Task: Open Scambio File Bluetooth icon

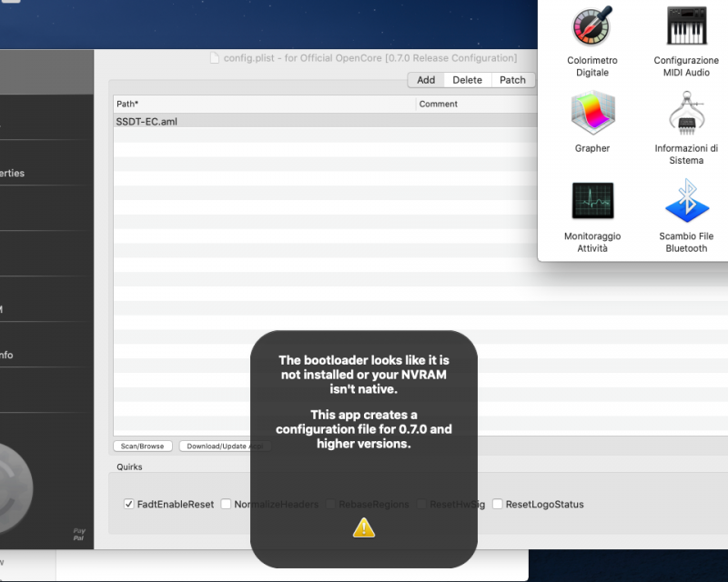Action: point(687,200)
